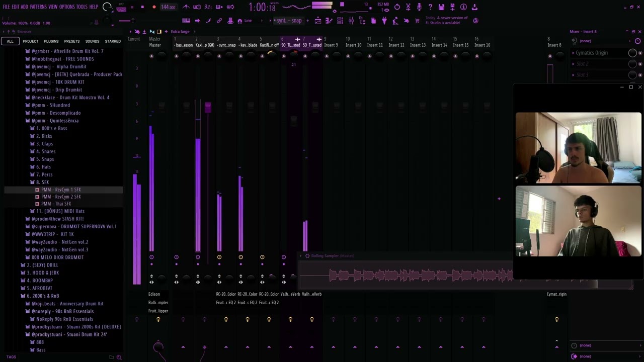Select the ALL browser tab button
Viewport: 644px width, 362px height.
pos(10,41)
